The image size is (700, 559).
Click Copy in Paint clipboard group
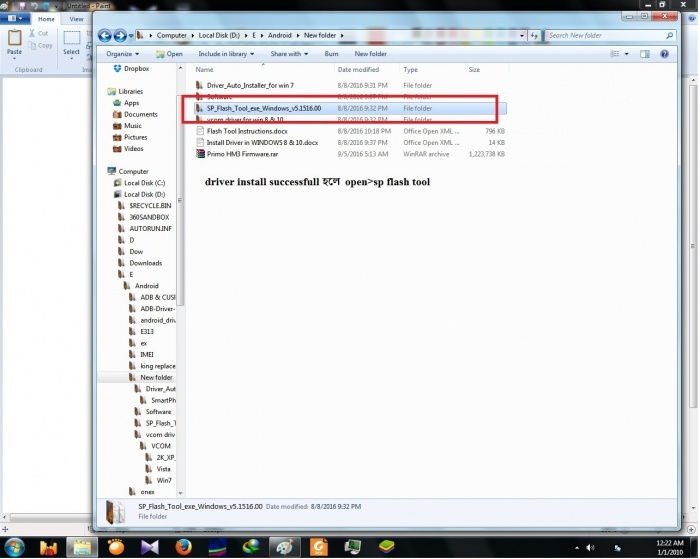[x=40, y=45]
